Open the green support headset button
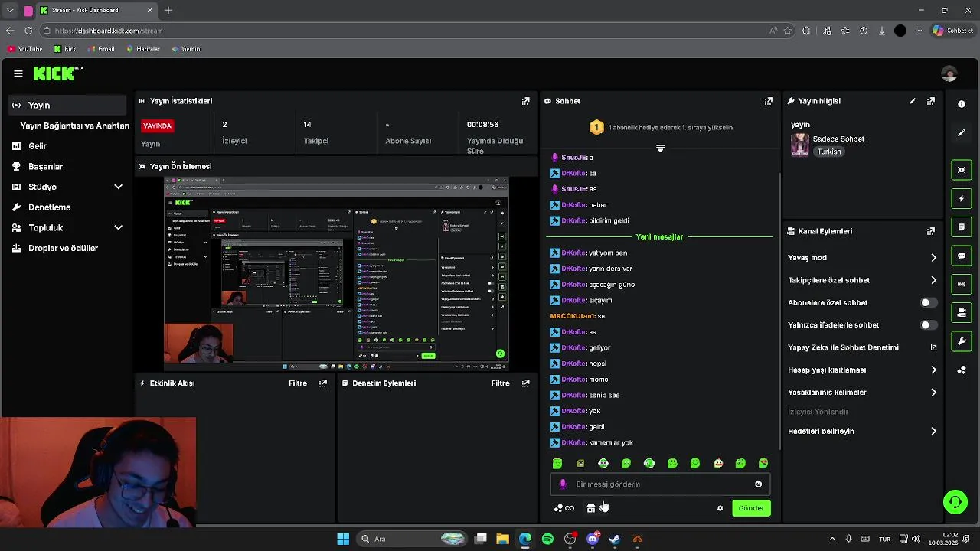This screenshot has width=980, height=551. 955,502
